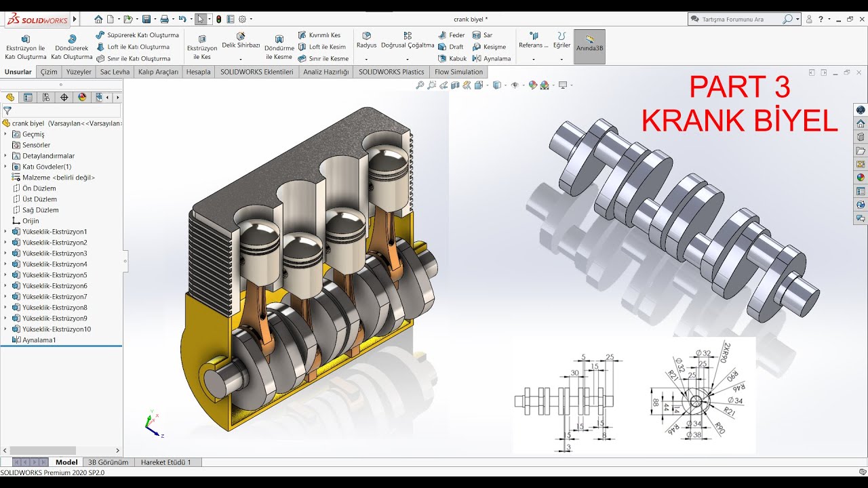Click Zoom to Fit magnifier icon

420,85
